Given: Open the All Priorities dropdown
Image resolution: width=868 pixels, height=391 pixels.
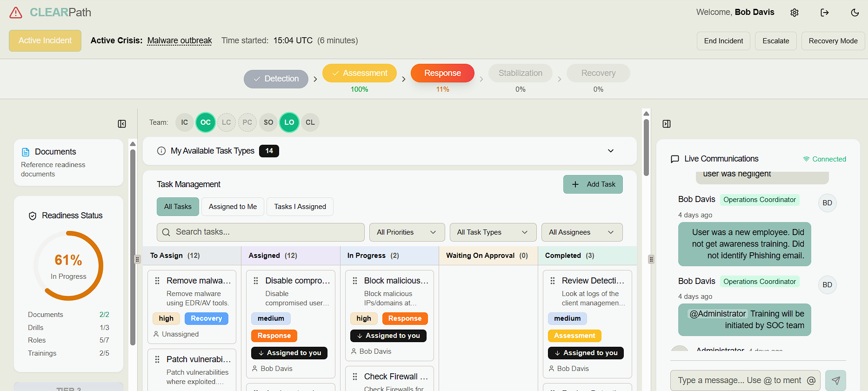Looking at the screenshot, I should click(x=407, y=232).
